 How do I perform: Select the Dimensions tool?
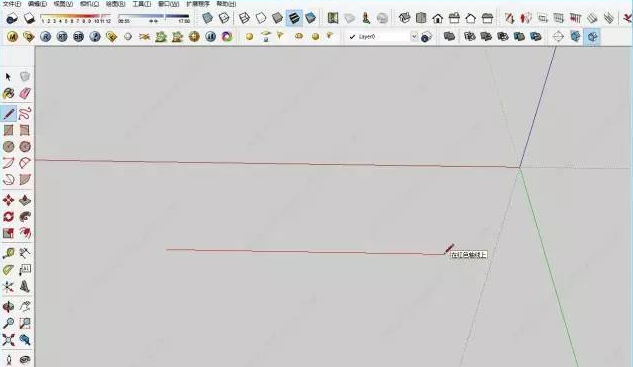point(25,253)
